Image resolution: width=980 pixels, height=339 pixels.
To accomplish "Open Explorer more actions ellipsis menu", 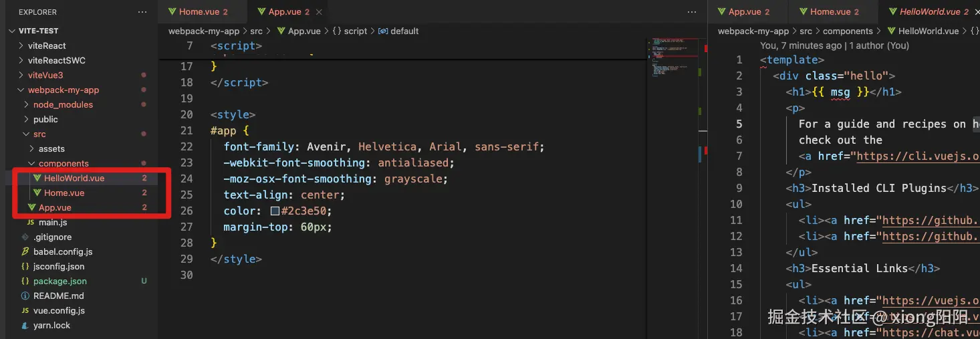I will point(142,12).
